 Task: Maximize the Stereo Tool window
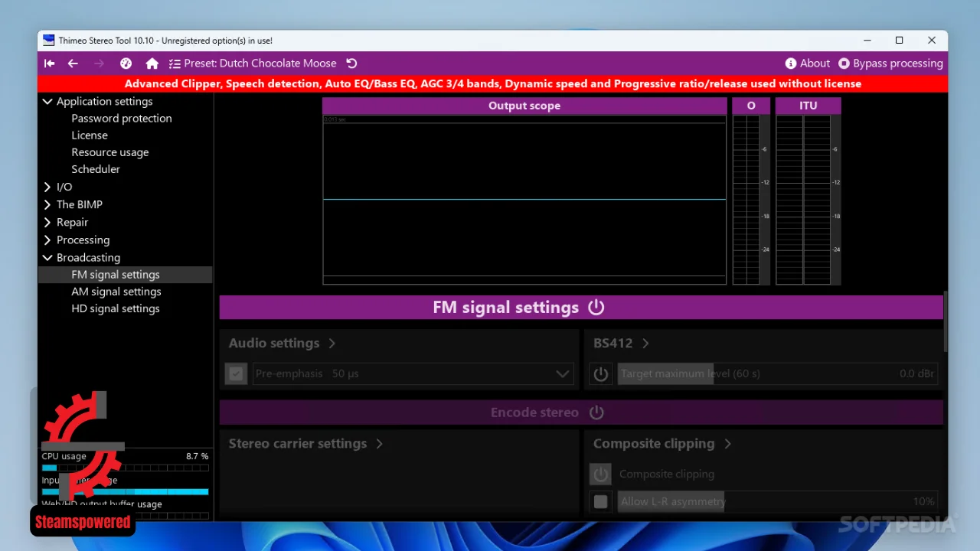click(900, 41)
